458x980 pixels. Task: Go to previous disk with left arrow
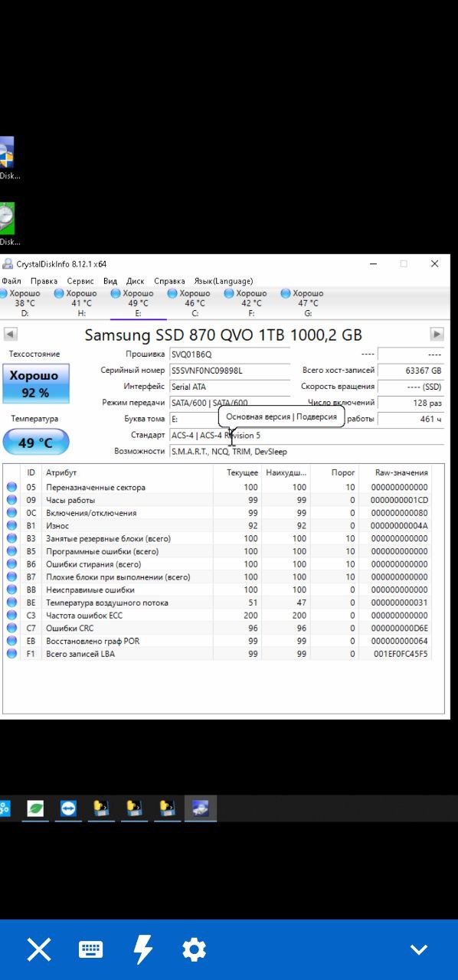[x=11, y=335]
